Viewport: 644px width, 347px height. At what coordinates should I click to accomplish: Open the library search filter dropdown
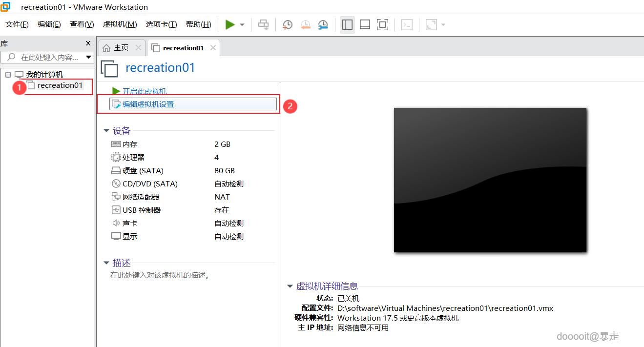point(89,57)
